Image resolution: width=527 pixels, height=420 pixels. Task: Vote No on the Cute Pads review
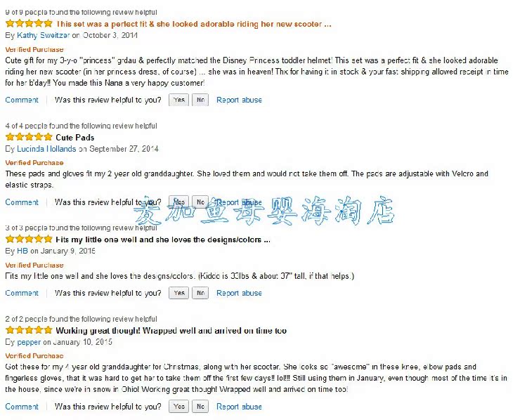(200, 202)
